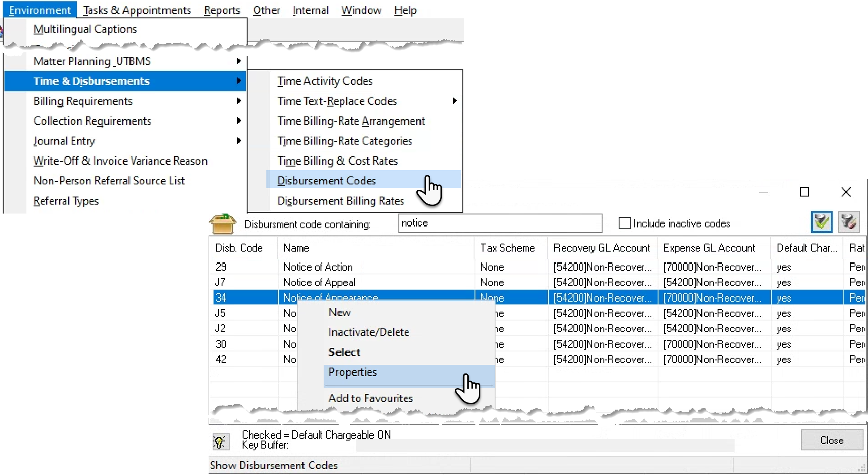
Task: Open the Window menu
Action: [361, 10]
